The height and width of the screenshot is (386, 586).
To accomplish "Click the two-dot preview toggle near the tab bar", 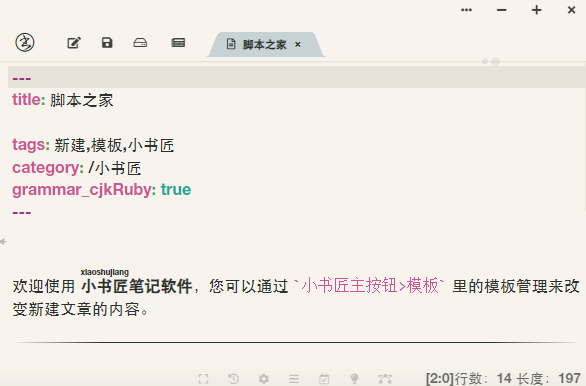I will pyautogui.click(x=491, y=61).
